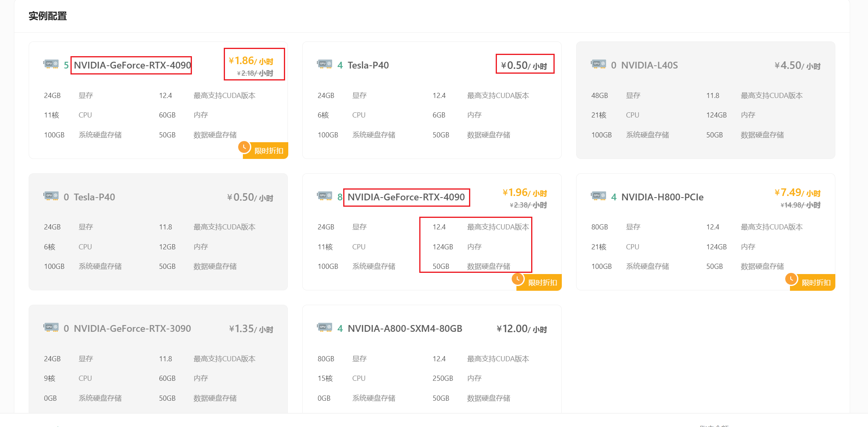This screenshot has width=868, height=427.
Task: Click the 12GB 内存 value on the sold-out Tesla-P40
Action: (167, 247)
